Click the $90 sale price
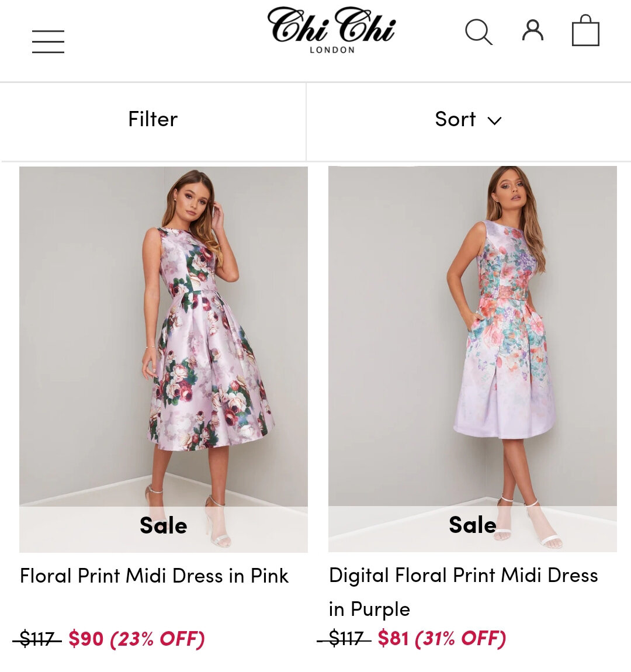Screen dimensions: 631x672 click(85, 639)
